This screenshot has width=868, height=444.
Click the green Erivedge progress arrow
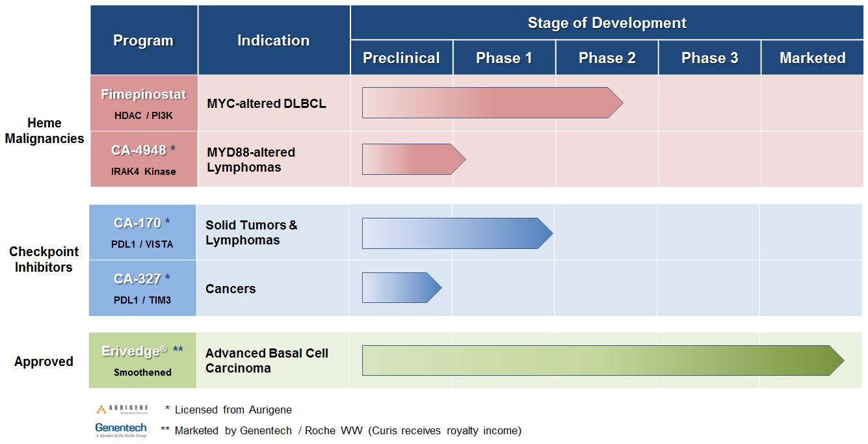602,360
